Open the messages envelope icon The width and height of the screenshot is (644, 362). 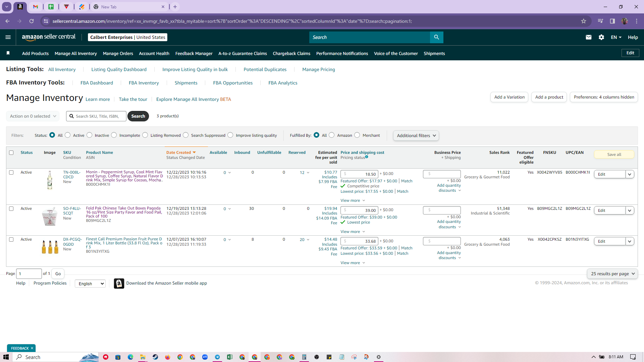[x=588, y=37]
